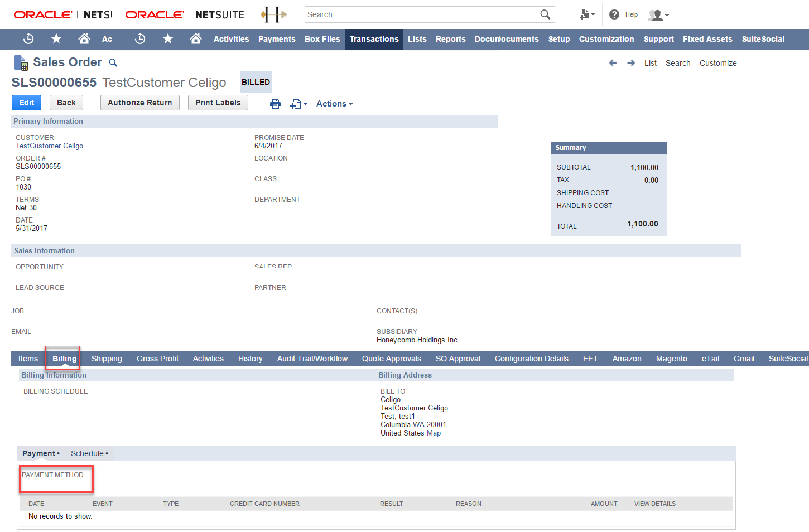Screen dimensions: 809x532
Task: Open the Activities navigation menu
Action: click(x=231, y=39)
